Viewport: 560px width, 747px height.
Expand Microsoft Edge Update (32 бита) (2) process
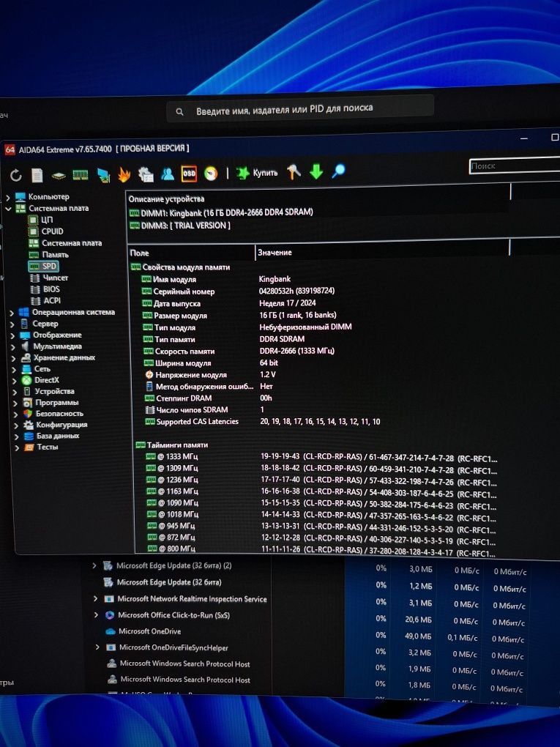tap(94, 566)
